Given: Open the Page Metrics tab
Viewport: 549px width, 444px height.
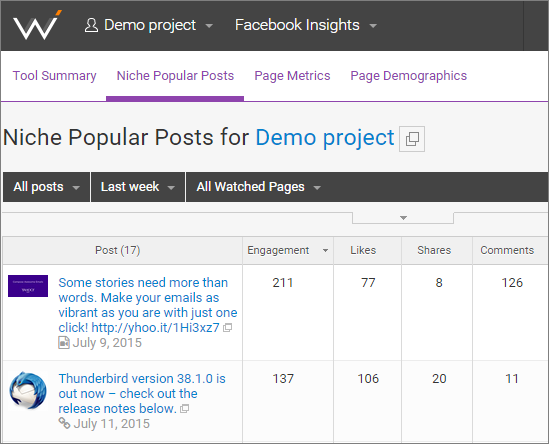Looking at the screenshot, I should [x=292, y=76].
